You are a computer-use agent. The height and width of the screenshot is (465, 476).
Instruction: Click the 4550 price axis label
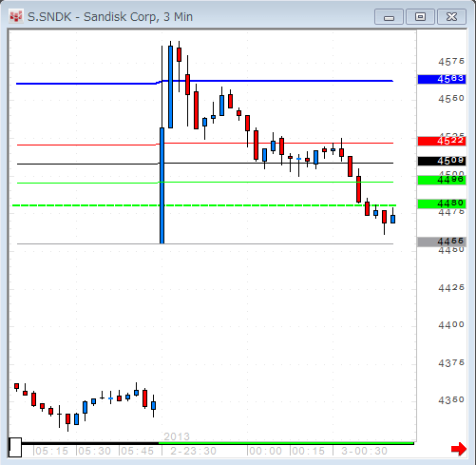(451, 99)
